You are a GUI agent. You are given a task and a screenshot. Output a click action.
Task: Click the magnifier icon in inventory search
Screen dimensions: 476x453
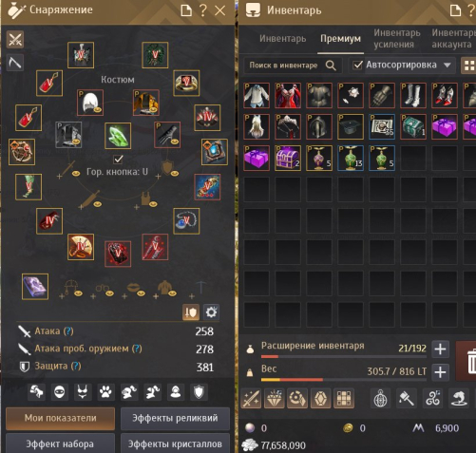point(331,66)
